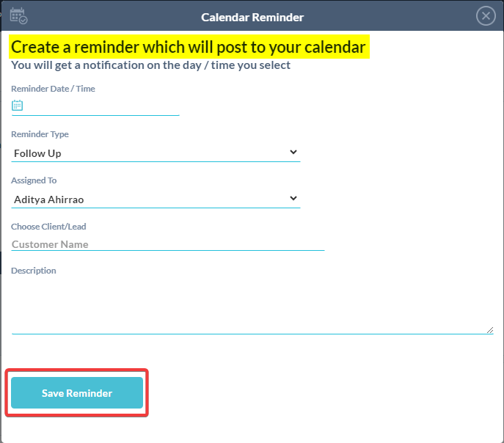
Task: Click the Reminder Date / Time input field
Action: tap(103, 106)
